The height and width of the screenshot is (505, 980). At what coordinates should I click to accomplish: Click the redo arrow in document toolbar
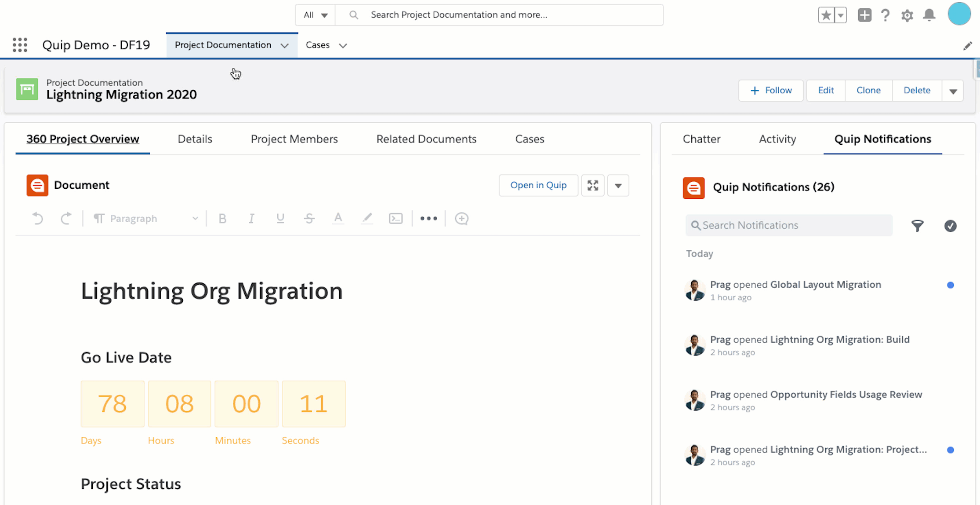[x=66, y=219]
